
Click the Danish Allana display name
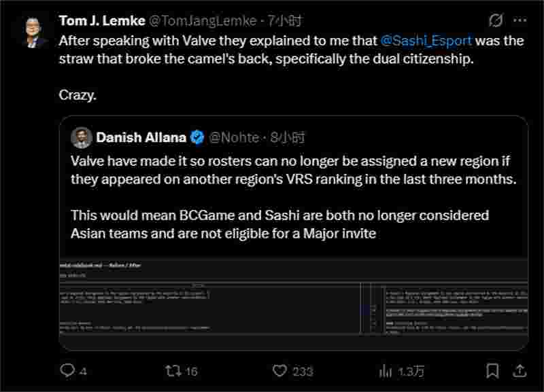141,138
